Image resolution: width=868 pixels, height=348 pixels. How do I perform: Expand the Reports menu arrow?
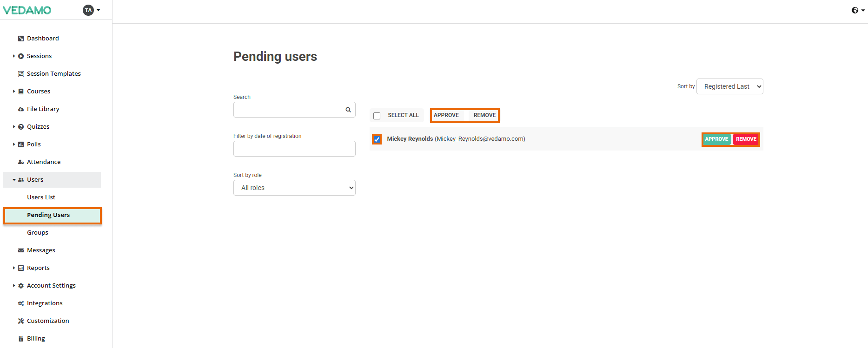click(14, 268)
